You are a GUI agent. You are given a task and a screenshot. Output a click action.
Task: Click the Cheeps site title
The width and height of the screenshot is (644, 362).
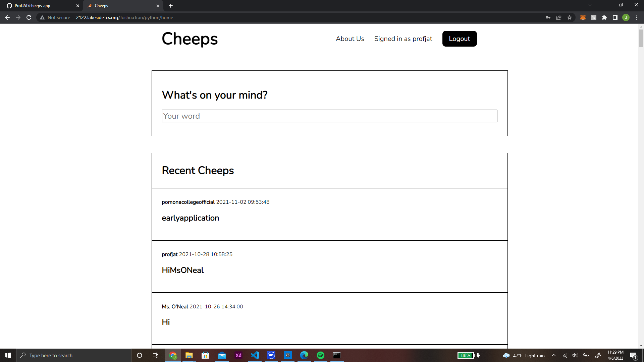pyautogui.click(x=190, y=39)
